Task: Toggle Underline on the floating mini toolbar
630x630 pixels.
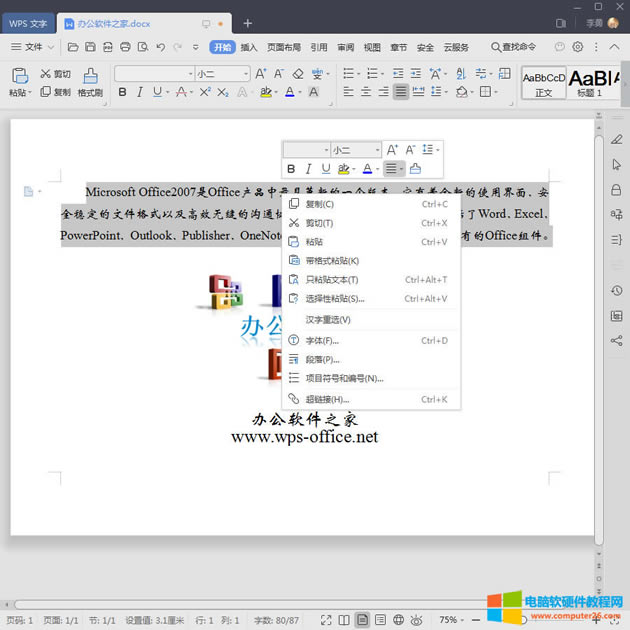Action: coord(325,169)
